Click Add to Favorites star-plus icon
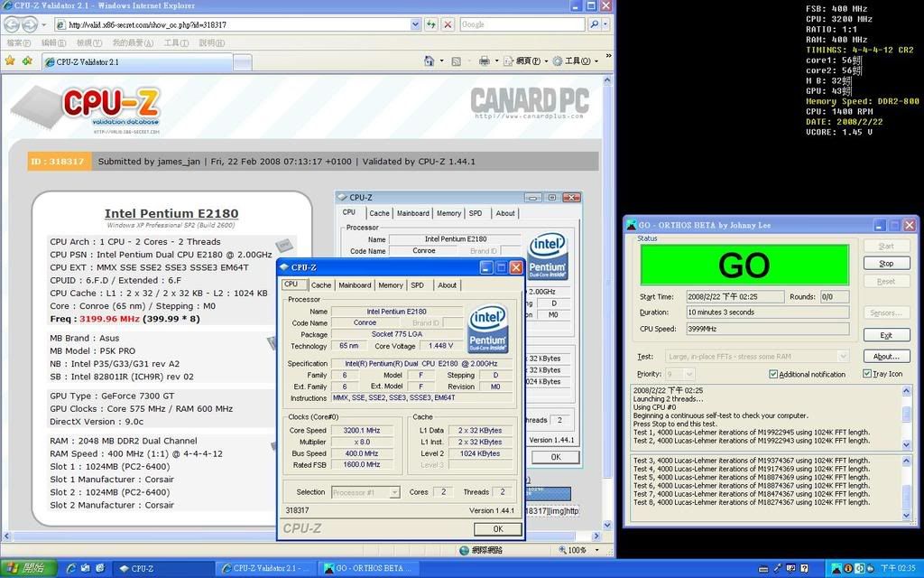The image size is (924, 578). (x=27, y=61)
